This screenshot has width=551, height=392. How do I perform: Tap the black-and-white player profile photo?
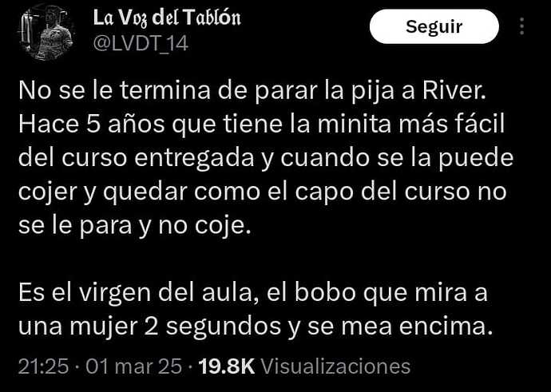46,32
